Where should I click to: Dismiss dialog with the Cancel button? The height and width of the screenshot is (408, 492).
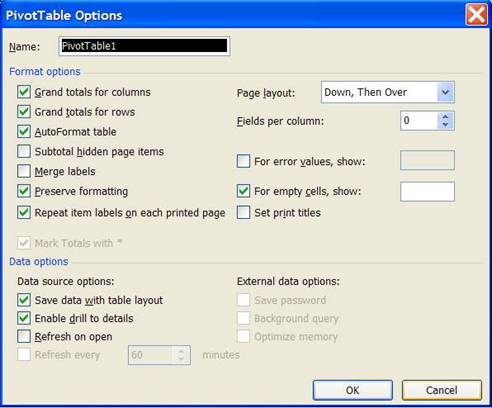442,390
